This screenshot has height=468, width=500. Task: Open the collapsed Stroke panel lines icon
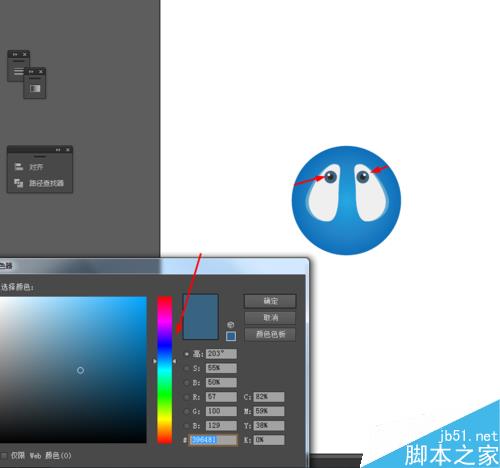[18, 71]
